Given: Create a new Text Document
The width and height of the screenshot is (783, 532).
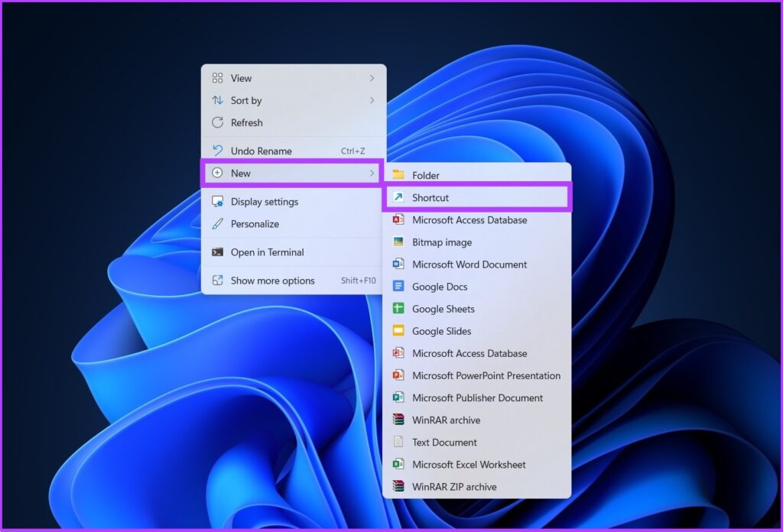Looking at the screenshot, I should tap(443, 442).
